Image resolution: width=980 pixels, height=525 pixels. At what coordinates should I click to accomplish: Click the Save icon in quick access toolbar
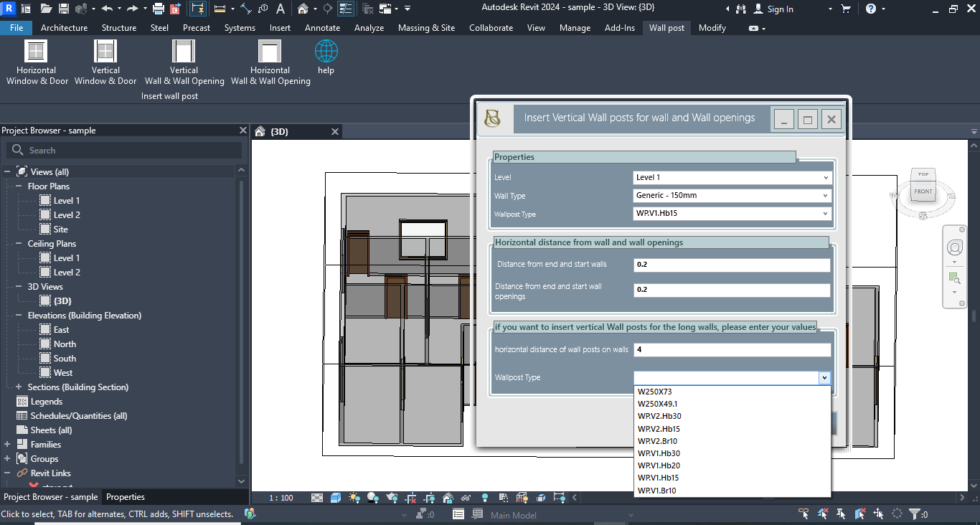(63, 9)
